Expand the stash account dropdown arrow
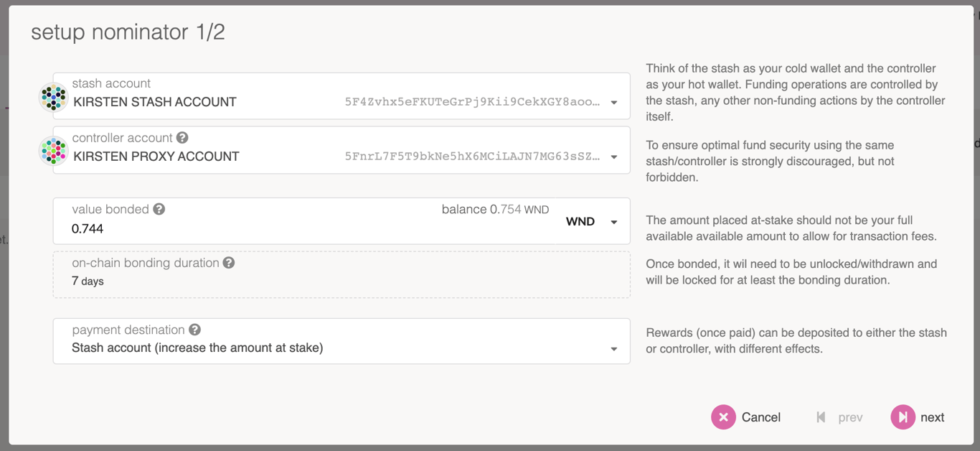This screenshot has width=980, height=451. point(614,103)
